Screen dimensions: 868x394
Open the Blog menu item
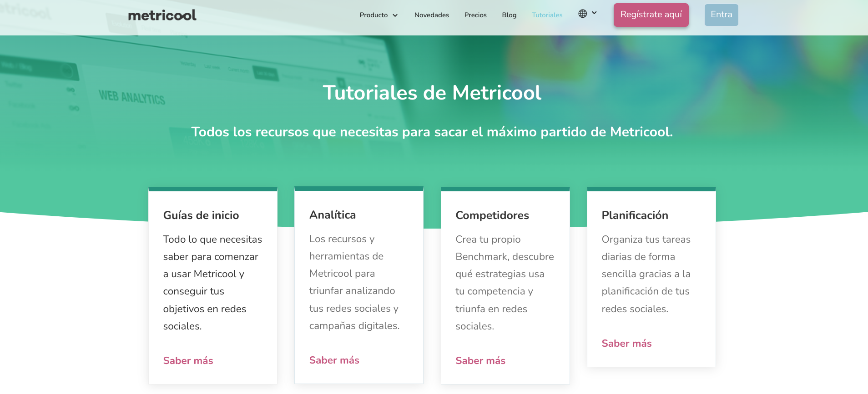[x=509, y=15]
